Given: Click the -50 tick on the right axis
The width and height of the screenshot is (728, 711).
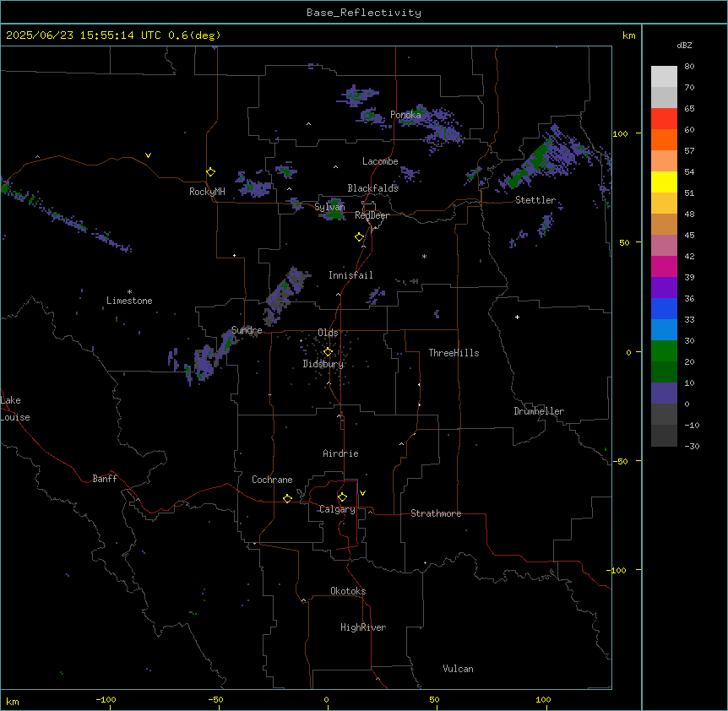Looking at the screenshot, I should [x=620, y=461].
